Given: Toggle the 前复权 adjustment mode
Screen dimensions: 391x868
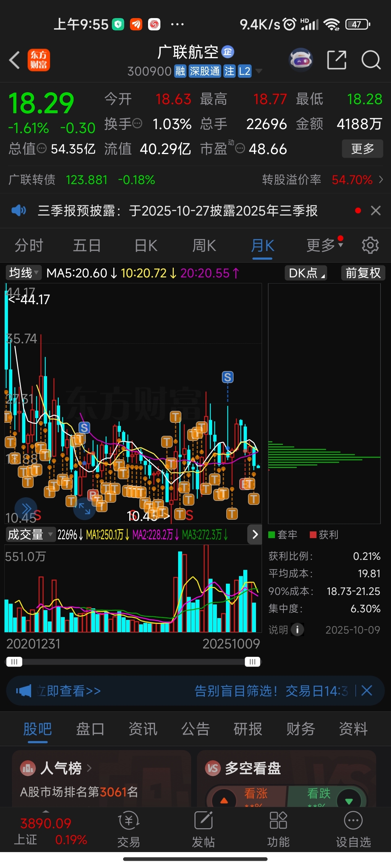Looking at the screenshot, I should click(363, 273).
